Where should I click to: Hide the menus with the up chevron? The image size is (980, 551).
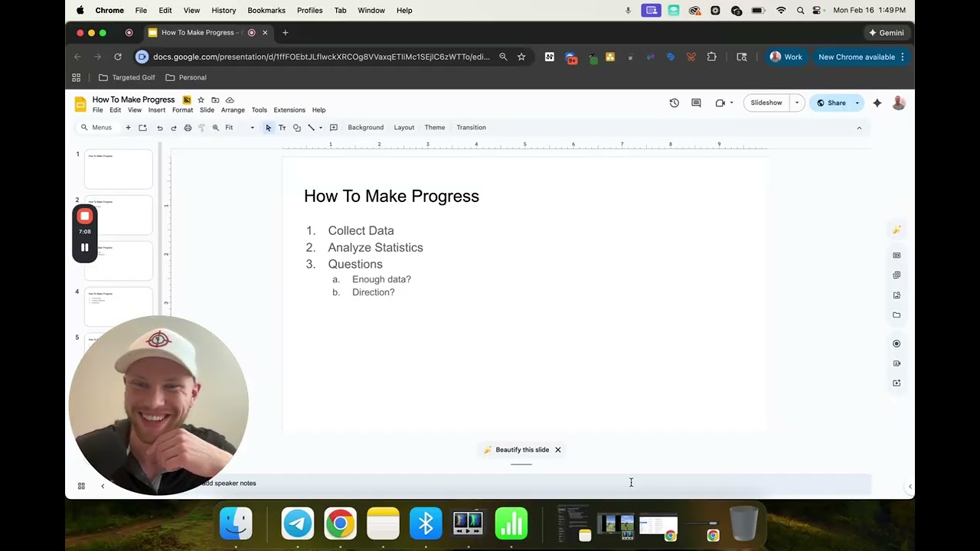[x=859, y=128]
